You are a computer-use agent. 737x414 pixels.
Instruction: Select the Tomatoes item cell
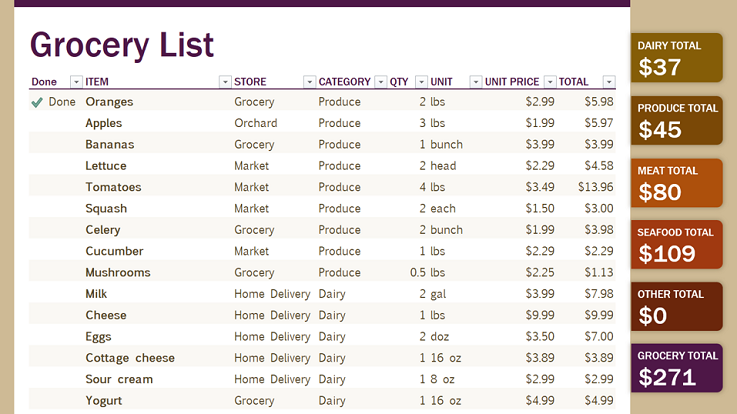click(157, 187)
